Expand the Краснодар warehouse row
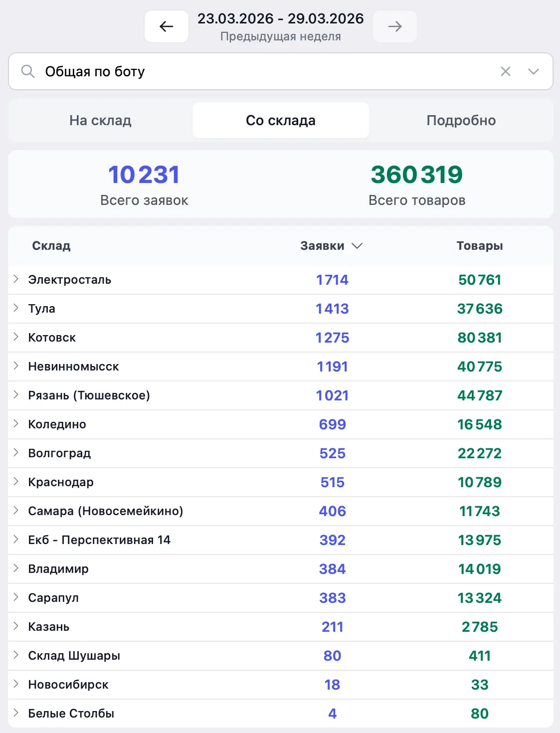Viewport: 560px width, 733px height. (x=16, y=482)
